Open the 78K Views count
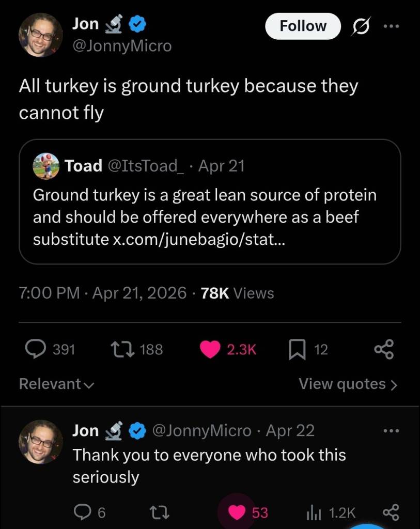The height and width of the screenshot is (529, 420). coord(237,293)
